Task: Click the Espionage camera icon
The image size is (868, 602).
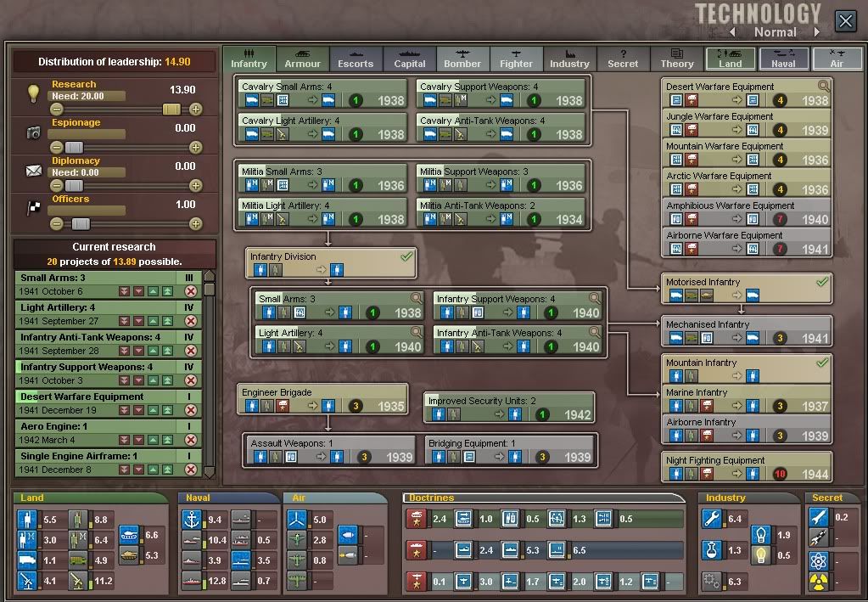Action: point(34,132)
